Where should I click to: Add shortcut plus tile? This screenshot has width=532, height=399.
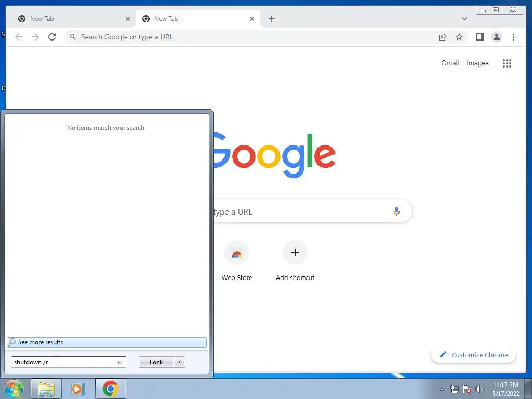click(x=295, y=261)
